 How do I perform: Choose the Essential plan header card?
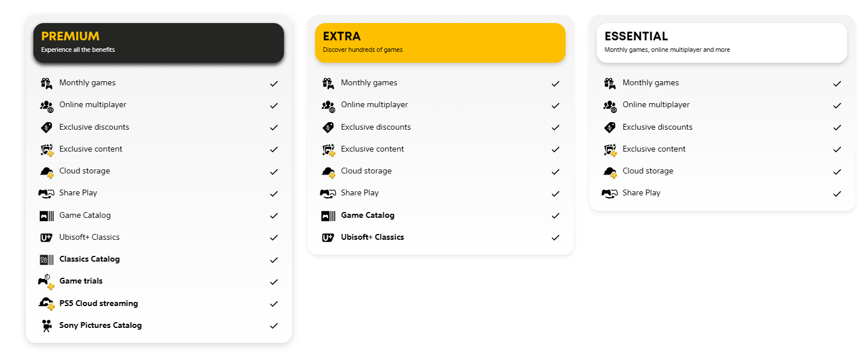coord(722,43)
